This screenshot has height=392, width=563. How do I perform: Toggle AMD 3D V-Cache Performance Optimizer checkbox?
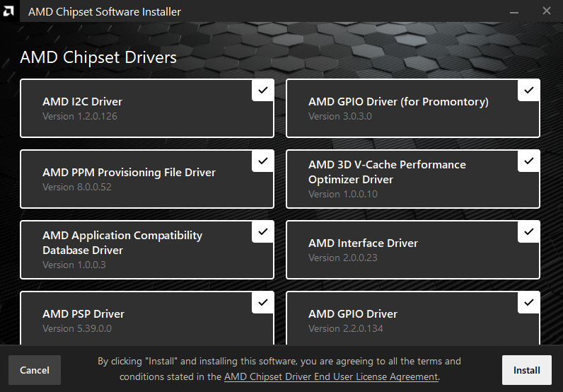(x=528, y=161)
